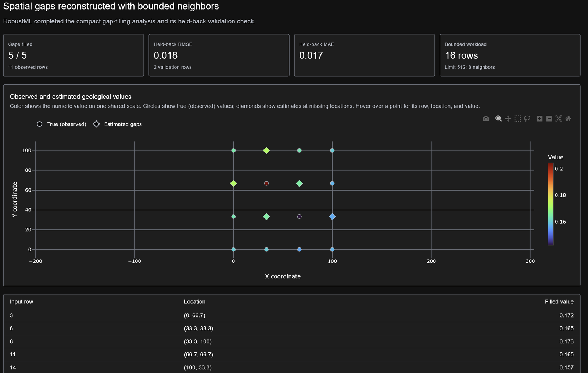Screen dimensions: 588x373
Task: Select the Zoom magnifier tool in chart toolbar
Action: [498, 119]
